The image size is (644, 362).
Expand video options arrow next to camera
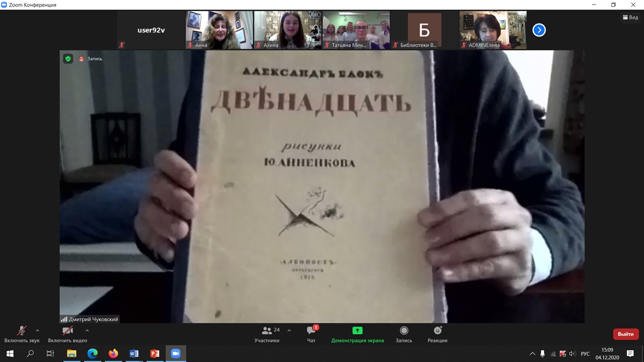[87, 330]
